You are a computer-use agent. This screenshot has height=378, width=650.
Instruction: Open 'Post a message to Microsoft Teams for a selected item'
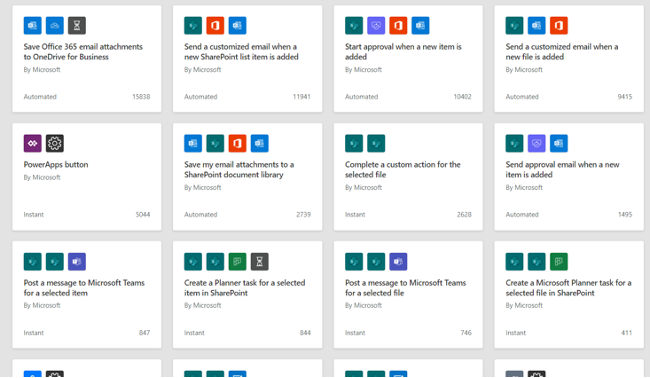click(x=84, y=288)
